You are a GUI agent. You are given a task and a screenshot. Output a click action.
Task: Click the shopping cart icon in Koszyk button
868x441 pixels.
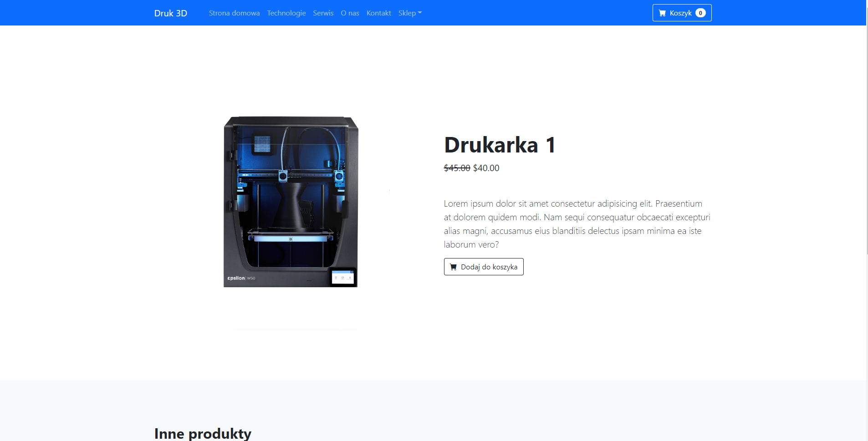[664, 13]
